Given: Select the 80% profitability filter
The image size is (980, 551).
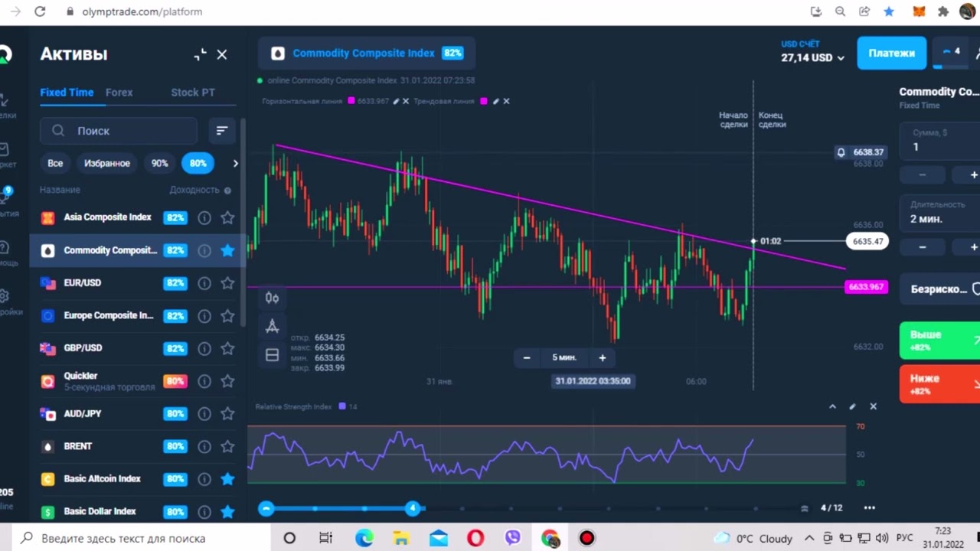Looking at the screenshot, I should coord(198,163).
